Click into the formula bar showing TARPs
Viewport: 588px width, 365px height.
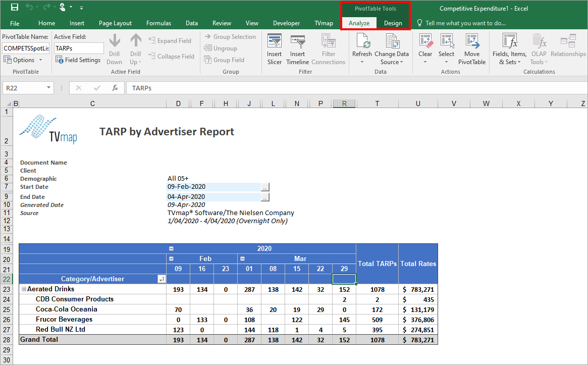(x=356, y=88)
